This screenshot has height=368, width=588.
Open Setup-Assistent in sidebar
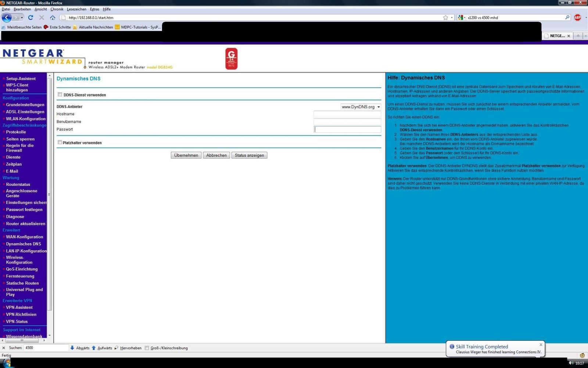tap(21, 78)
